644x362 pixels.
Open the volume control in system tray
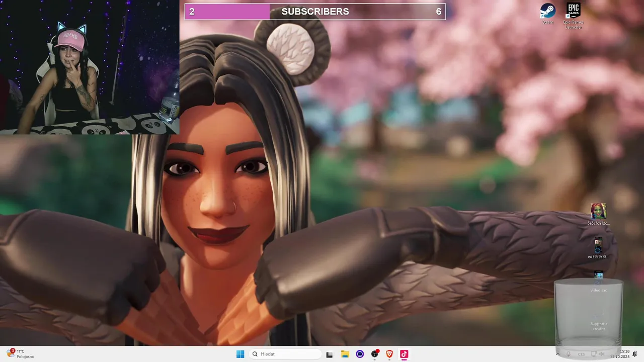602,354
